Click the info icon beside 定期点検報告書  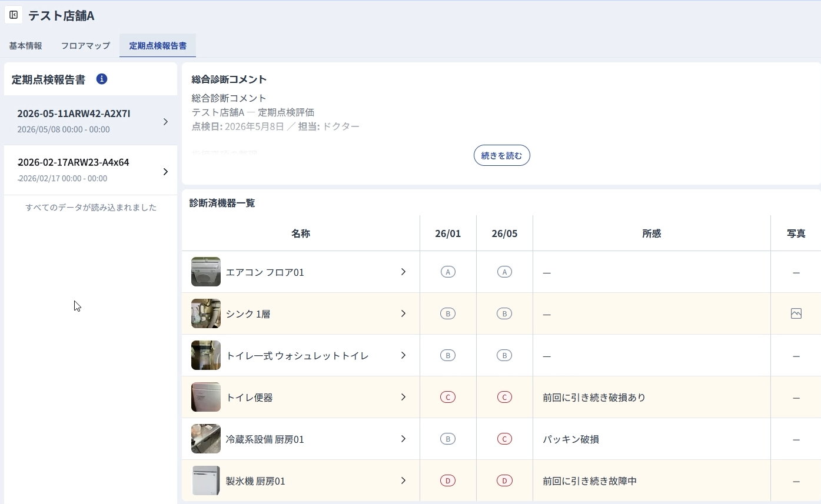point(102,79)
